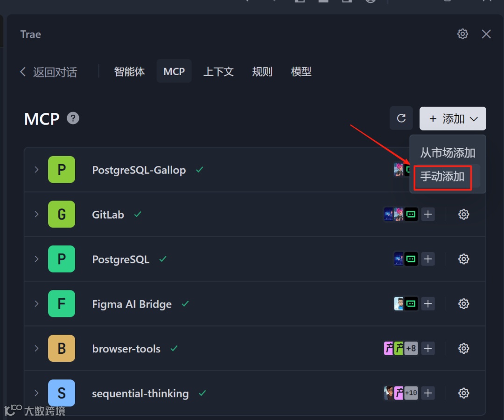
Task: Expand the sequential-thinking row
Action: click(x=36, y=392)
